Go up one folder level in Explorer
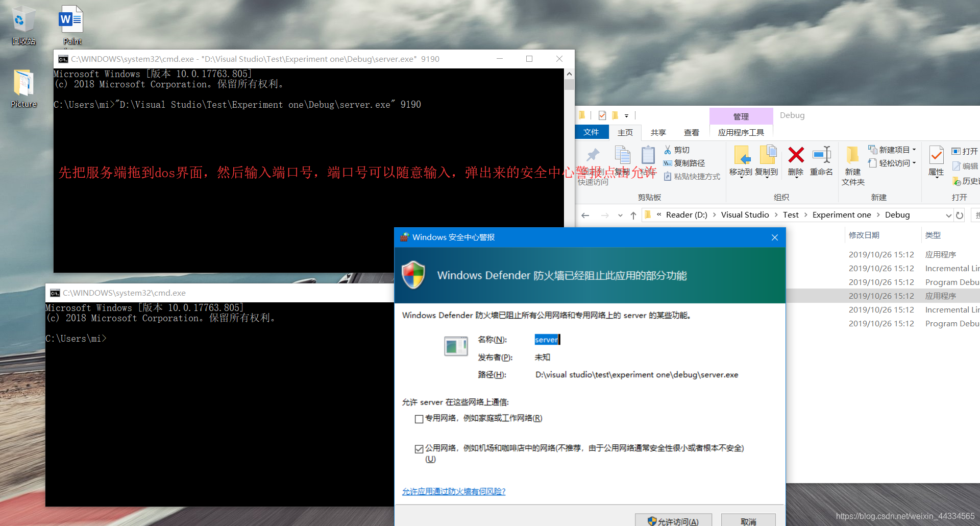 point(633,216)
